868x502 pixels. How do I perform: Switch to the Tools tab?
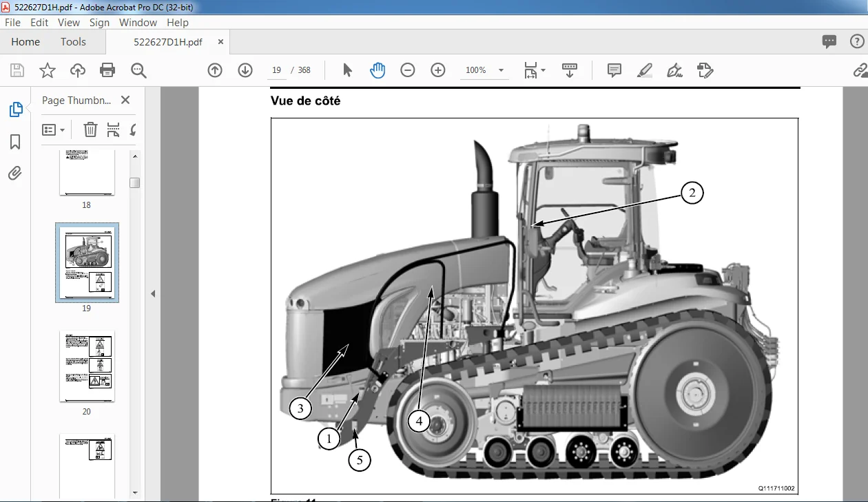pyautogui.click(x=73, y=42)
